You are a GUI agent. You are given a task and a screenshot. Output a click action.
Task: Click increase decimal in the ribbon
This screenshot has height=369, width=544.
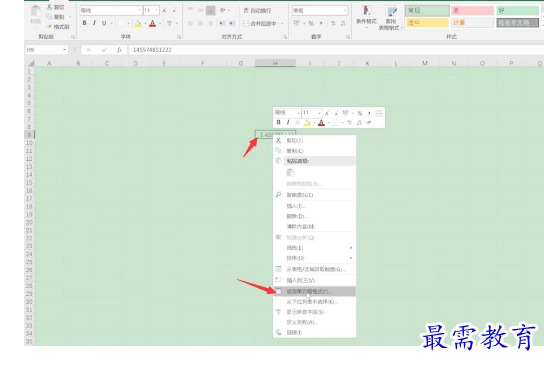coord(333,23)
